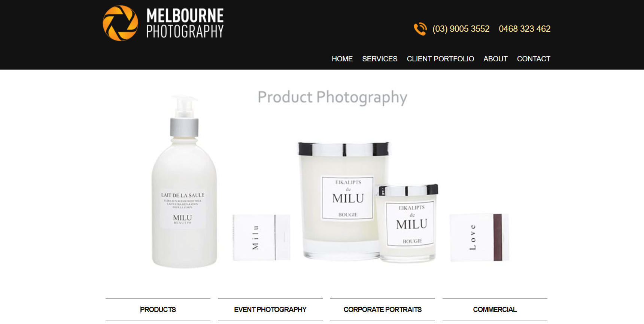Click the large MILU Bougie candle
Viewport: 644px width, 324px height.
click(x=343, y=201)
